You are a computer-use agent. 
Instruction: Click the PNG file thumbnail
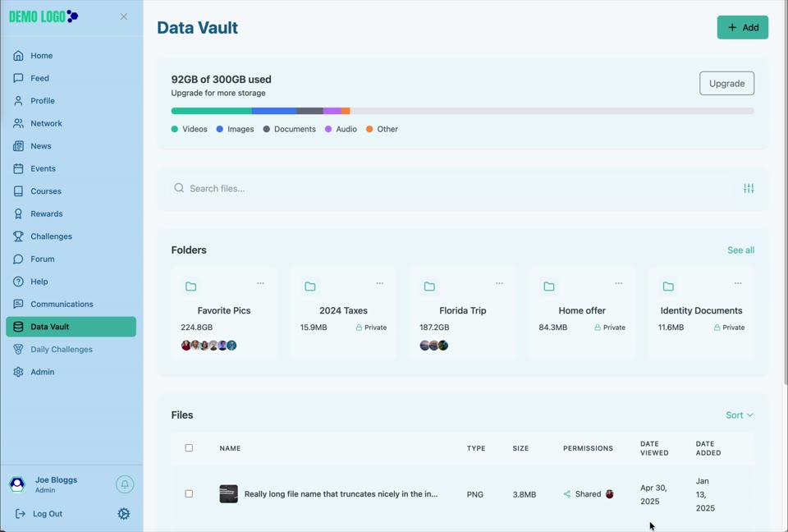click(x=229, y=493)
